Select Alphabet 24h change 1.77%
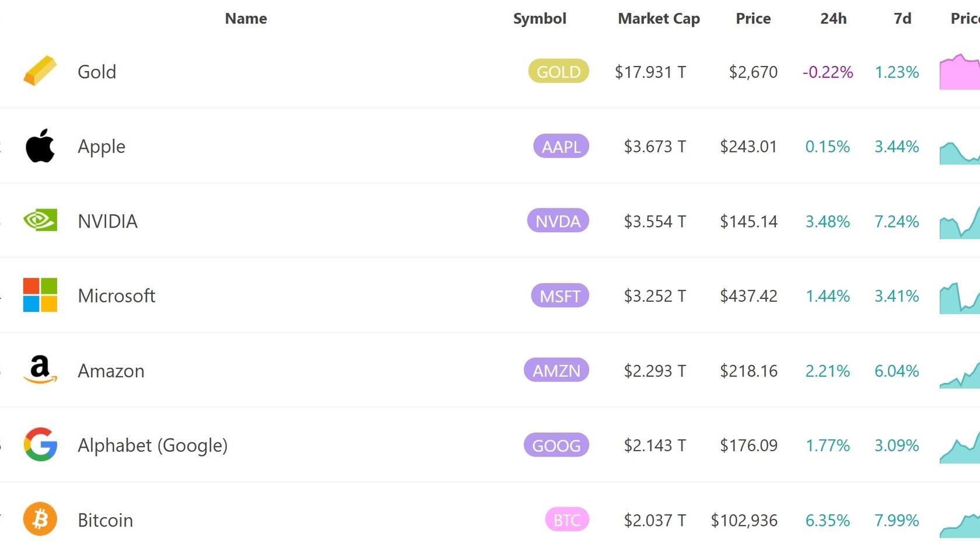980x551 pixels. point(828,445)
